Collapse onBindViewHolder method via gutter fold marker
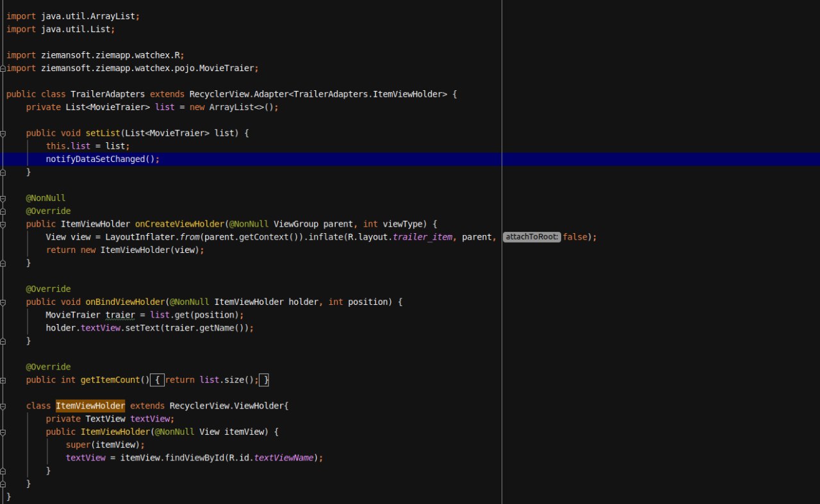 pyautogui.click(x=3, y=302)
